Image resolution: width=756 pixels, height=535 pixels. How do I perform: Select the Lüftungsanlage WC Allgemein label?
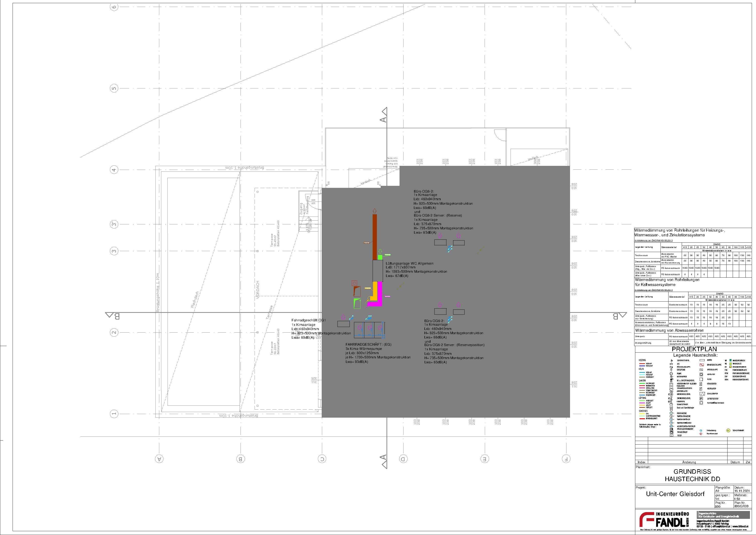point(410,263)
